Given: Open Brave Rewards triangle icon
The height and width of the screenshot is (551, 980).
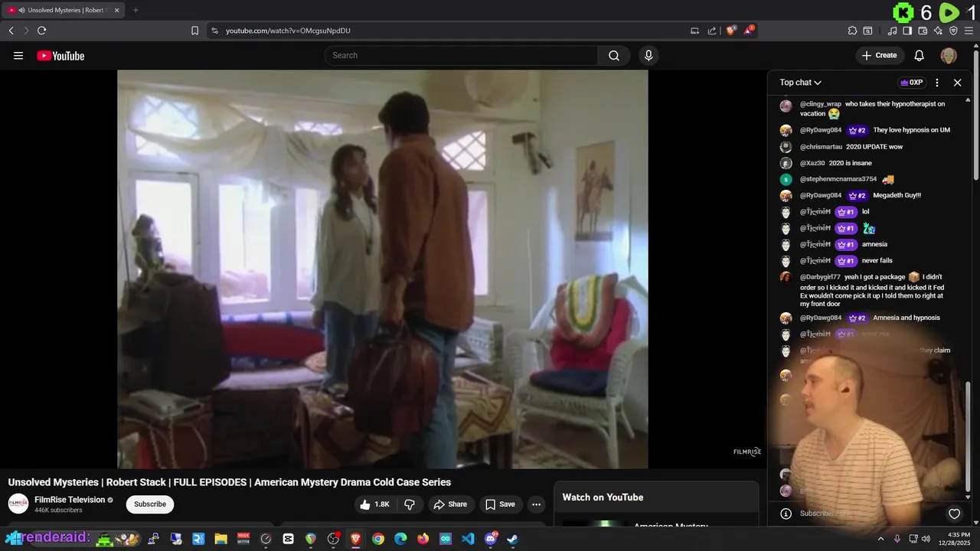Looking at the screenshot, I should coord(750,31).
